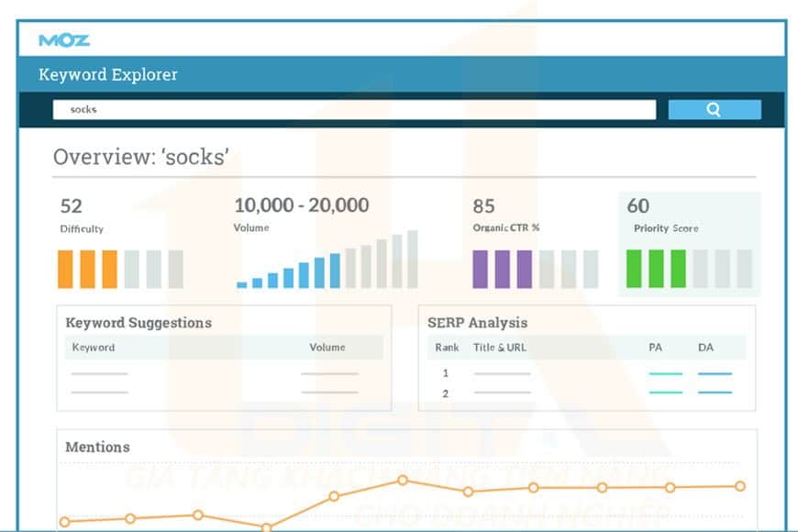This screenshot has height=532, width=798.
Task: Click the Priority Score label
Action: (x=666, y=228)
